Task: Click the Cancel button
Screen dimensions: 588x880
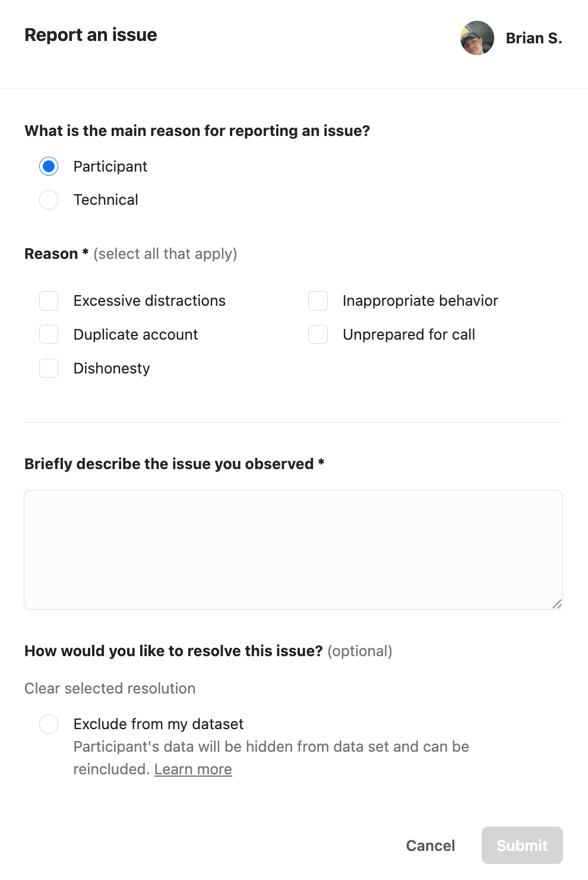Action: [x=431, y=846]
